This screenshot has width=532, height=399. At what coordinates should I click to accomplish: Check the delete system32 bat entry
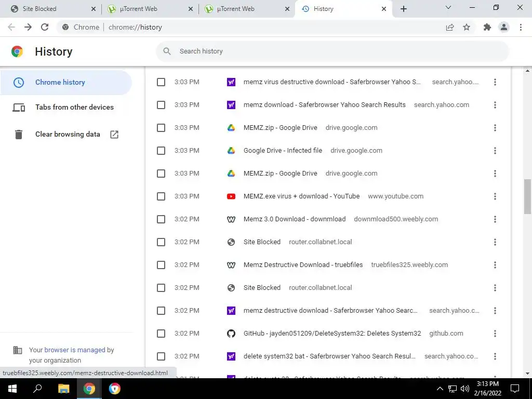(161, 356)
